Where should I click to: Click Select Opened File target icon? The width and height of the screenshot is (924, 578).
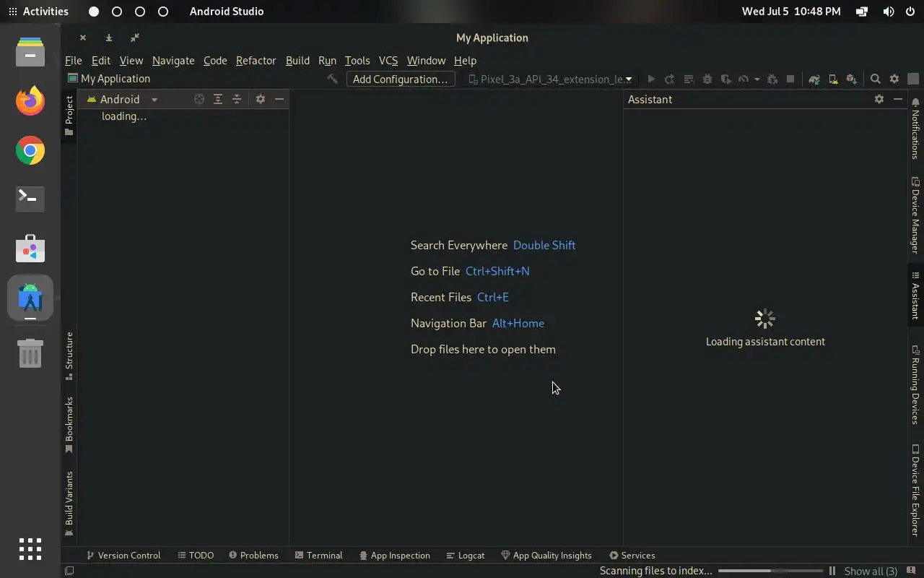tap(199, 99)
